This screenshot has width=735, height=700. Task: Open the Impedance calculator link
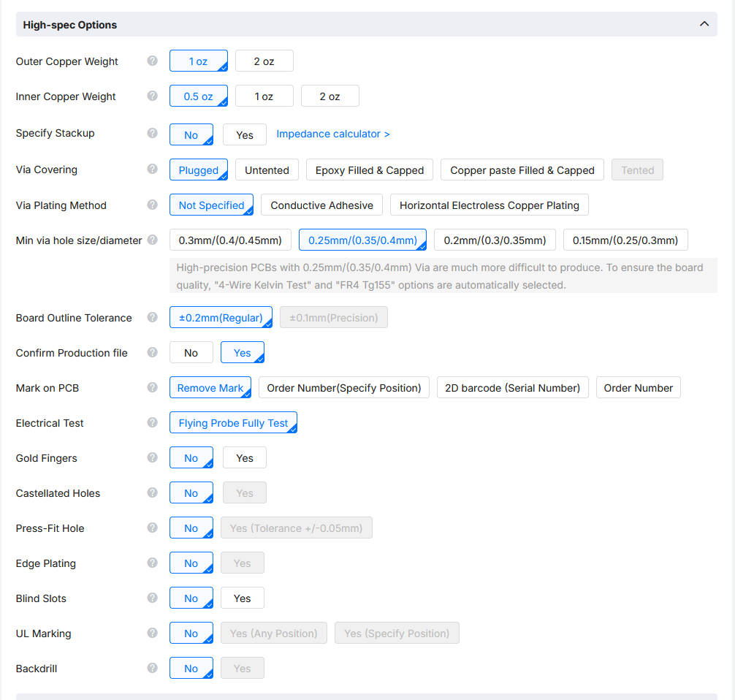333,134
